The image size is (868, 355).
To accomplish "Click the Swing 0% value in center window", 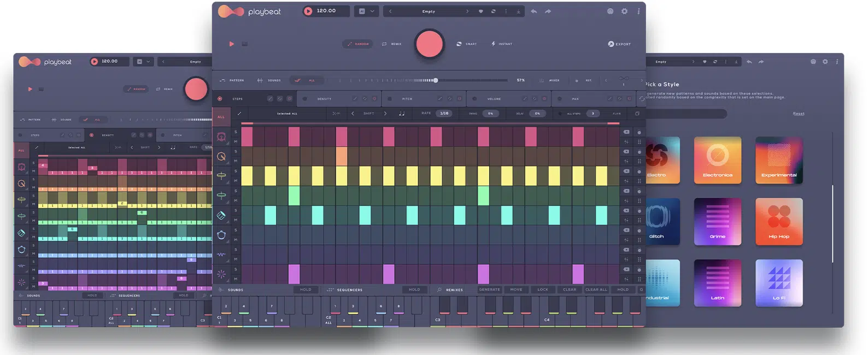I will tap(491, 114).
